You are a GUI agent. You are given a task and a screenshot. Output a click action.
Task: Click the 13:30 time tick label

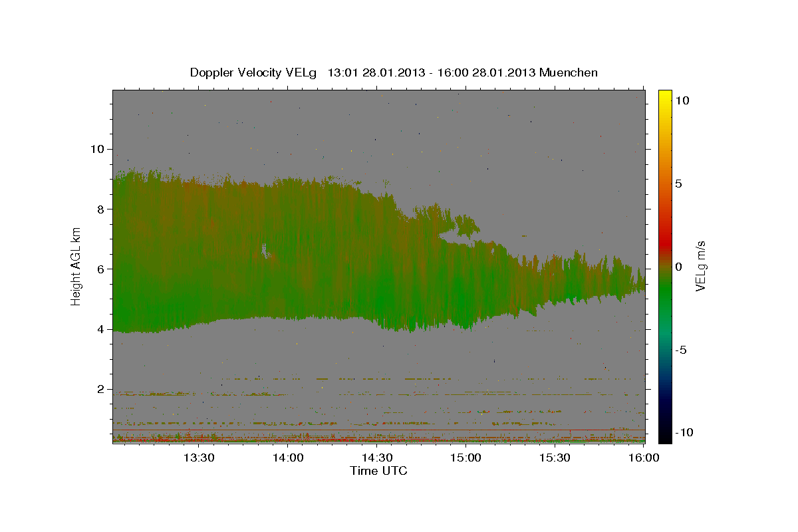[198, 458]
